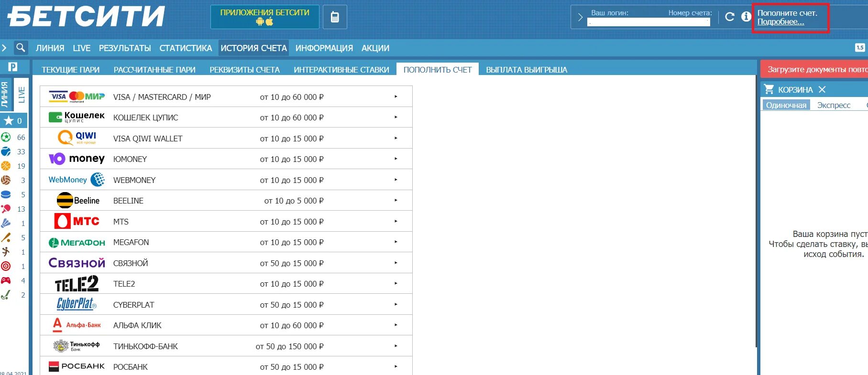
Task: Expand the WEBMONEY row arrow
Action: 396,180
